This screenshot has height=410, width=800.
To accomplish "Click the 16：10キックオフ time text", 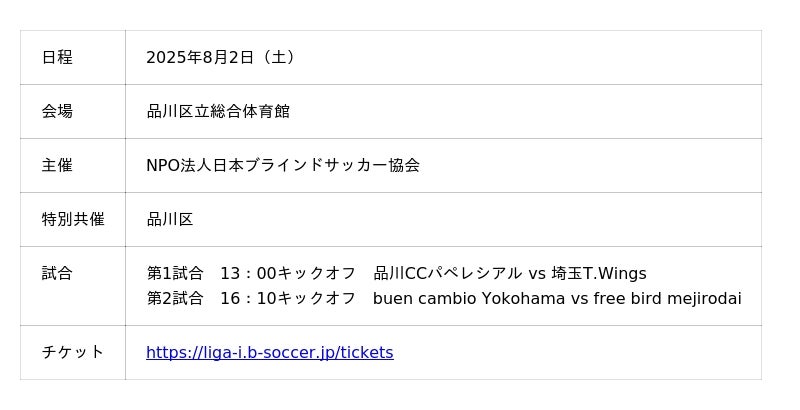I will [288, 298].
